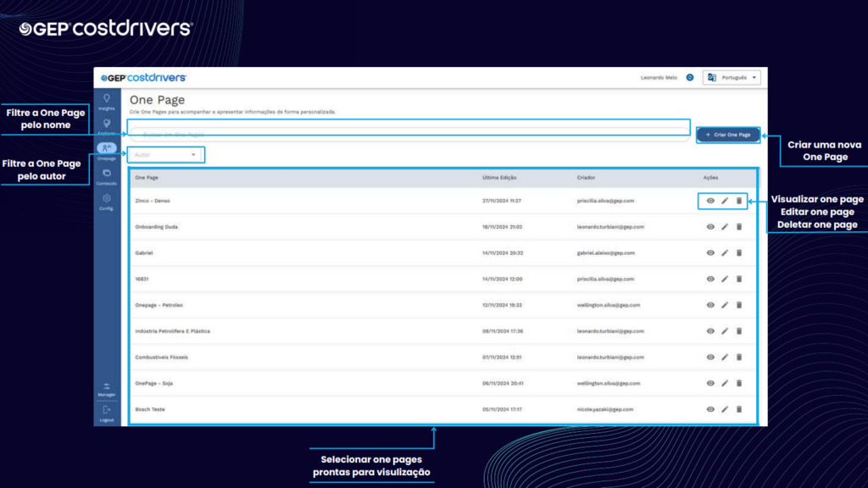The image size is (868, 488).
Task: Select the OnePage - Soja row name
Action: [154, 383]
